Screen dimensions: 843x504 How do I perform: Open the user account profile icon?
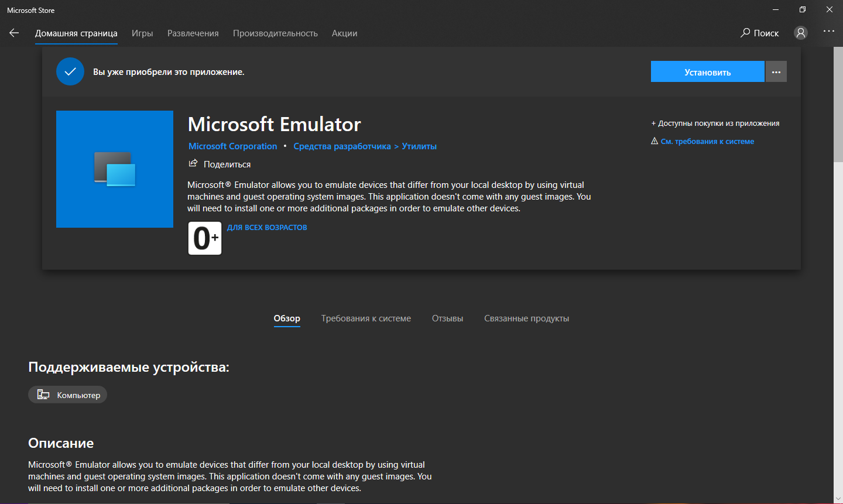(x=801, y=33)
